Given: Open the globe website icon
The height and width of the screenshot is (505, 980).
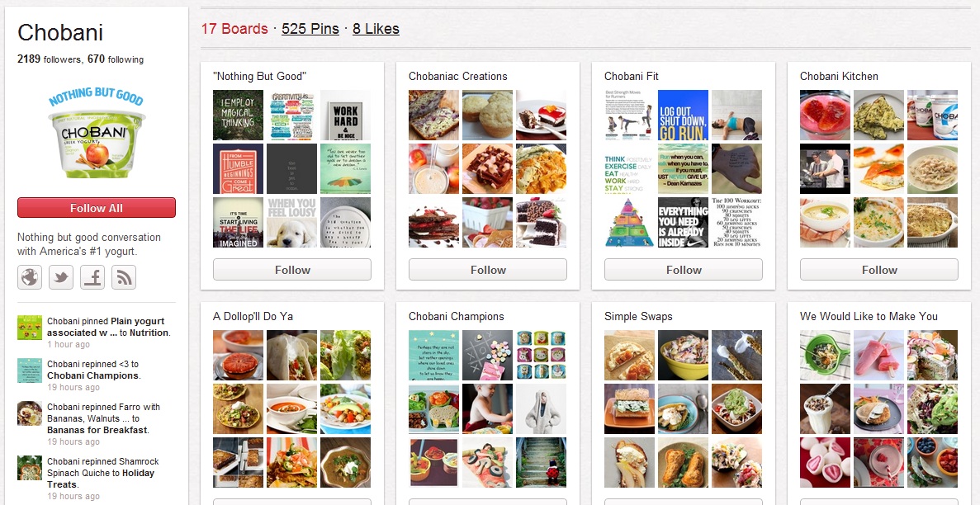Looking at the screenshot, I should 30,277.
